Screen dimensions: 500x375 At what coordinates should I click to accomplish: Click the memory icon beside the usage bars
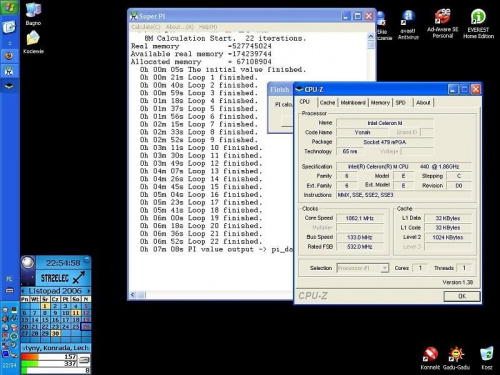tap(85, 359)
